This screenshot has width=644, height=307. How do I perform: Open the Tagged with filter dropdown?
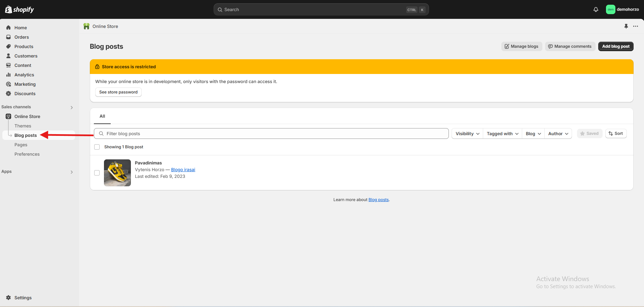click(502, 133)
